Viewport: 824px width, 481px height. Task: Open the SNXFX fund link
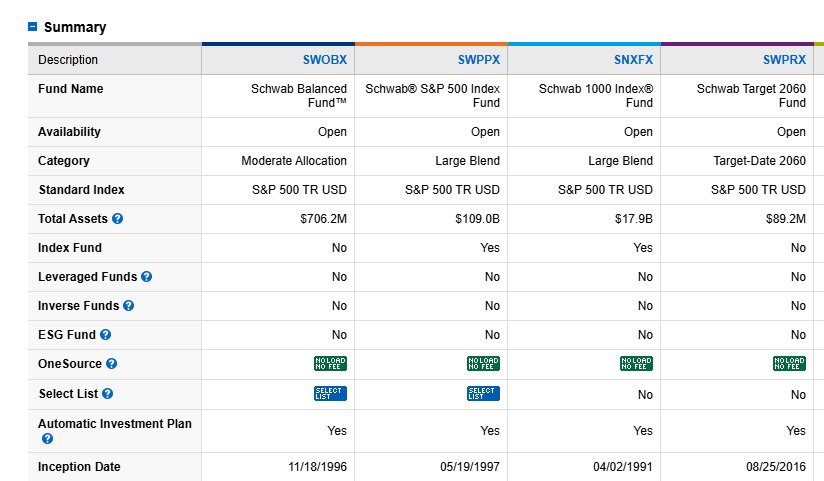coord(633,60)
